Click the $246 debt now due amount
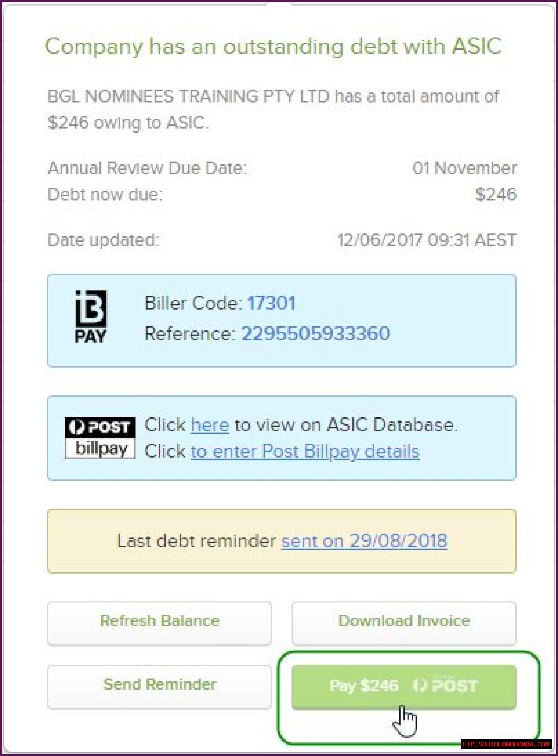 (x=496, y=195)
